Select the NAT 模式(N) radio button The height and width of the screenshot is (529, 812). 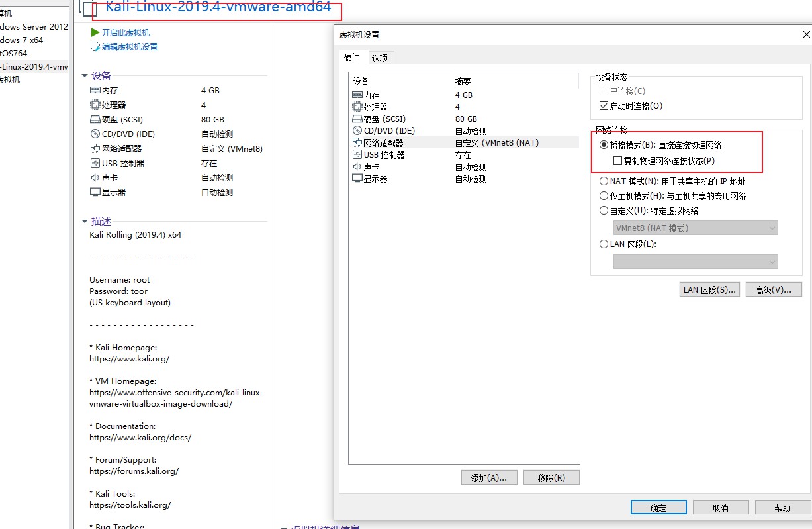[604, 181]
